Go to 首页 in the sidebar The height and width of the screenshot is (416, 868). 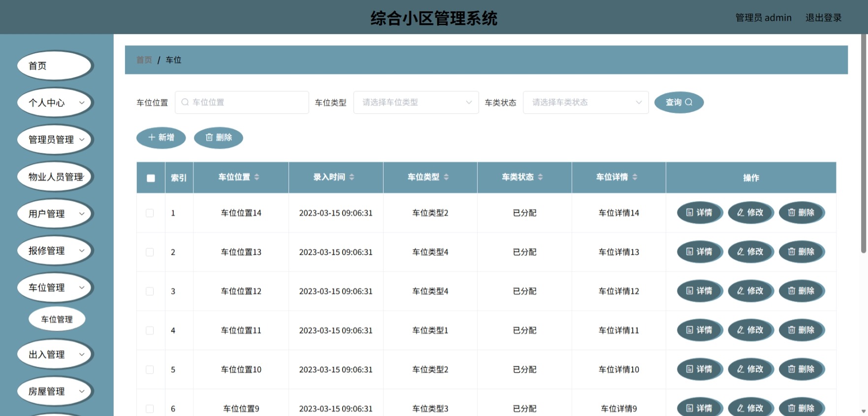[55, 66]
